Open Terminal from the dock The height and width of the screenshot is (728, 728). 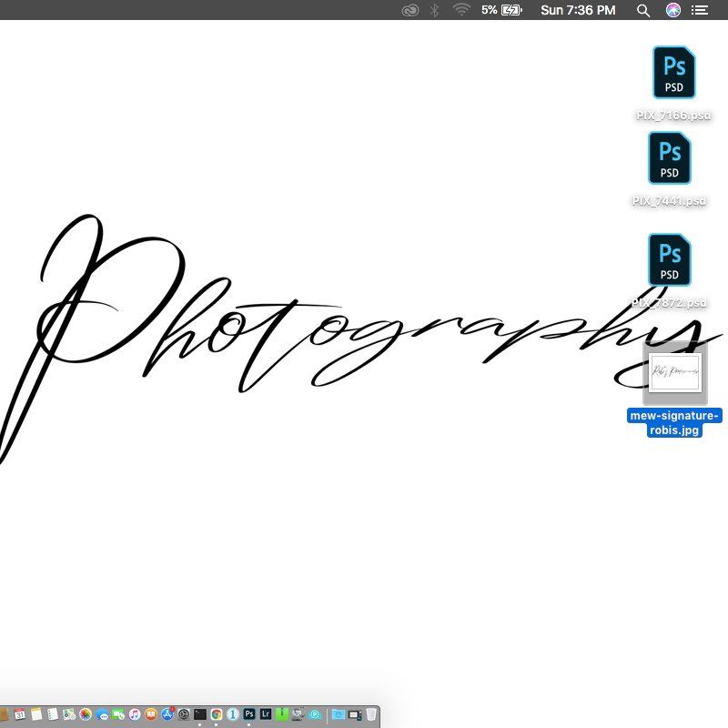tap(199, 715)
